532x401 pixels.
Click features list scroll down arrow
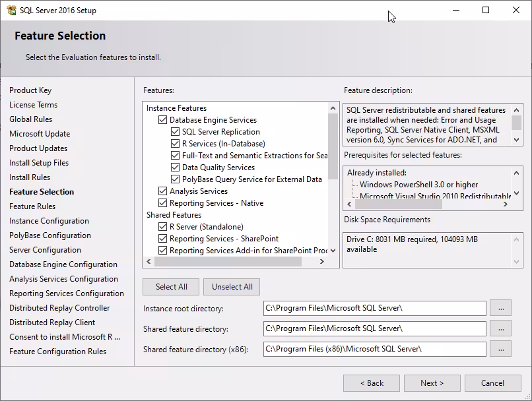pyautogui.click(x=333, y=251)
